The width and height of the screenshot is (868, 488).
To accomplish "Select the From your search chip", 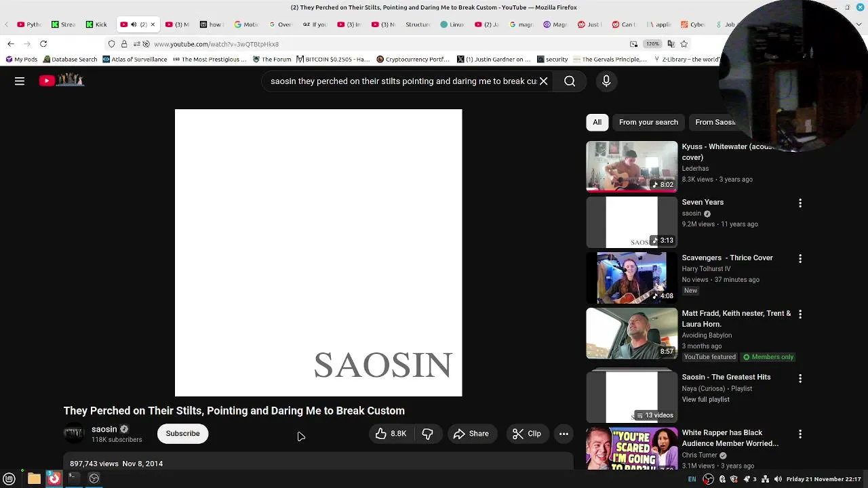I will pos(648,122).
